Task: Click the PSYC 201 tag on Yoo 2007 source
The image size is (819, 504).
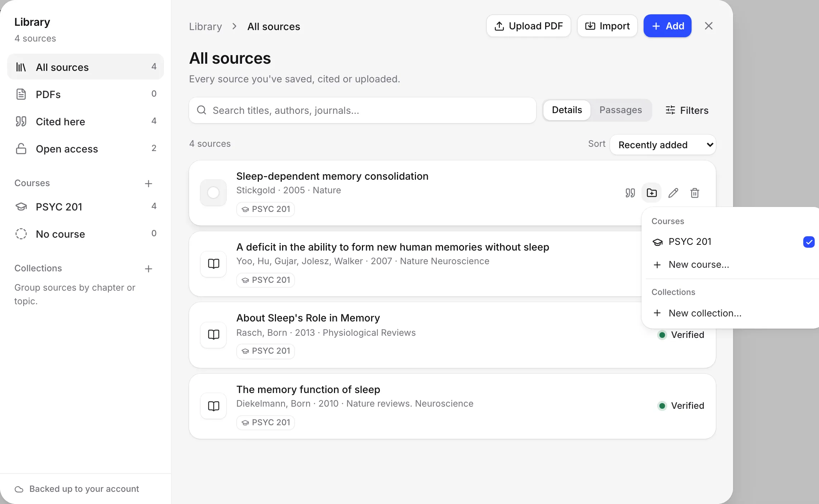Action: tap(266, 280)
